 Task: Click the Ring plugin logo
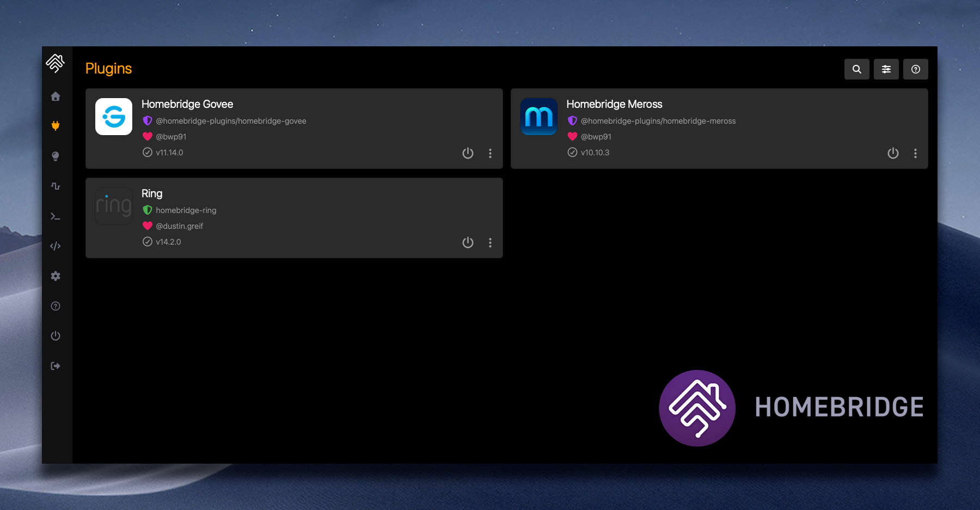tap(114, 206)
